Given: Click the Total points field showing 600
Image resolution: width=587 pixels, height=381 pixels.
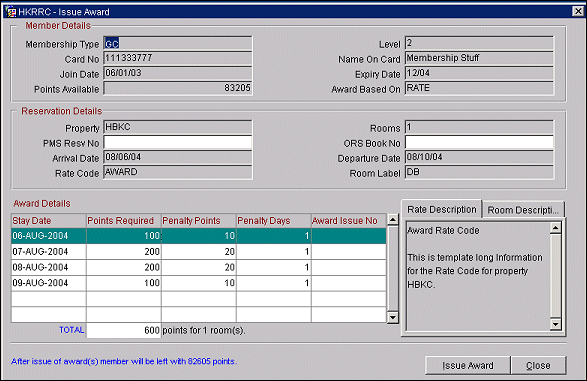Looking at the screenshot, I should 124,330.
